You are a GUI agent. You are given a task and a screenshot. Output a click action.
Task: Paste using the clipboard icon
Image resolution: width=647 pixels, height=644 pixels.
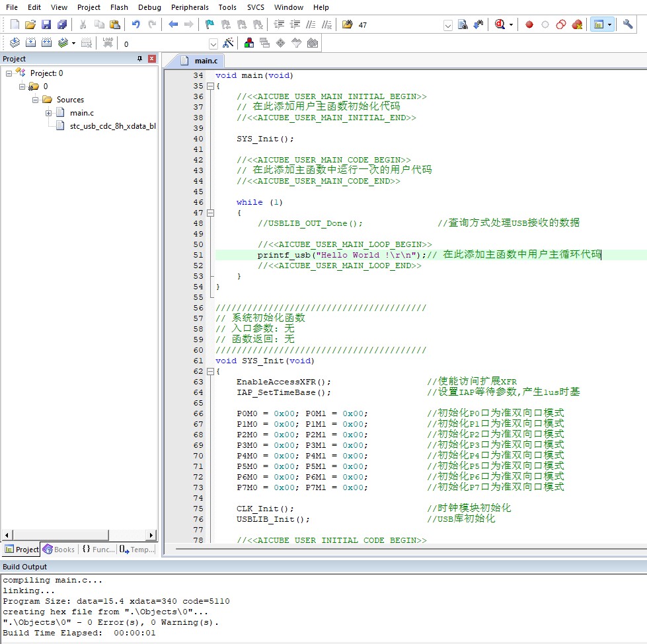[115, 24]
